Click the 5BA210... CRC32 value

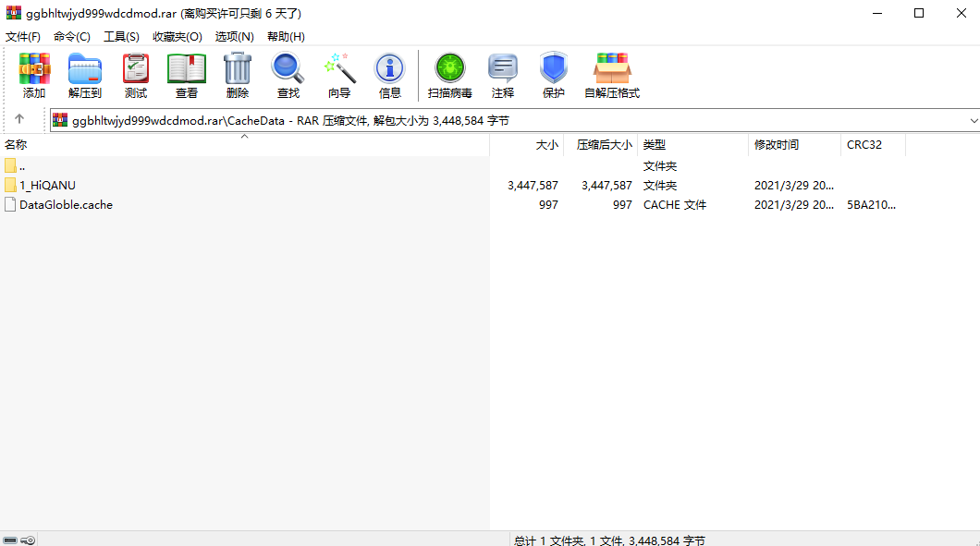coord(871,205)
